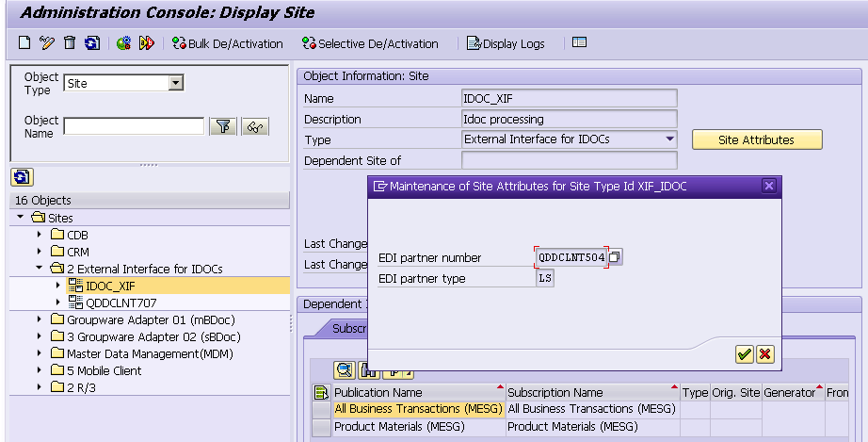
Task: Collapse External Interface for IDOCs folder
Action: pos(39,268)
